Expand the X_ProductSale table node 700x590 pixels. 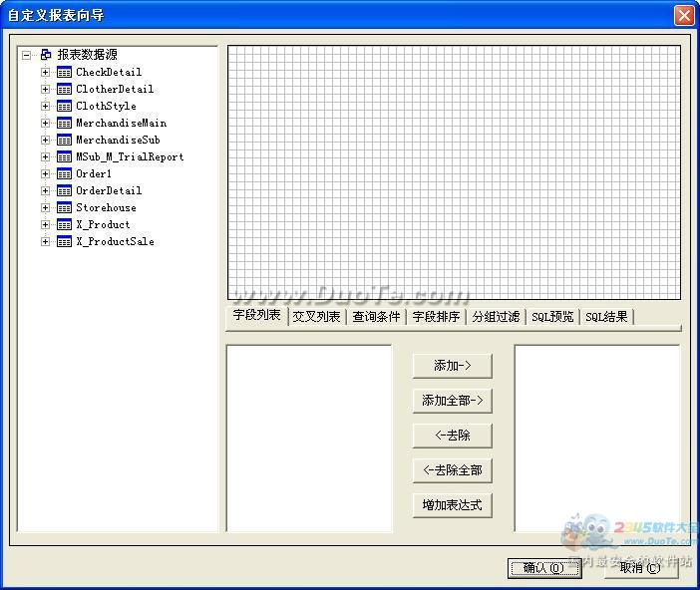pyautogui.click(x=45, y=241)
